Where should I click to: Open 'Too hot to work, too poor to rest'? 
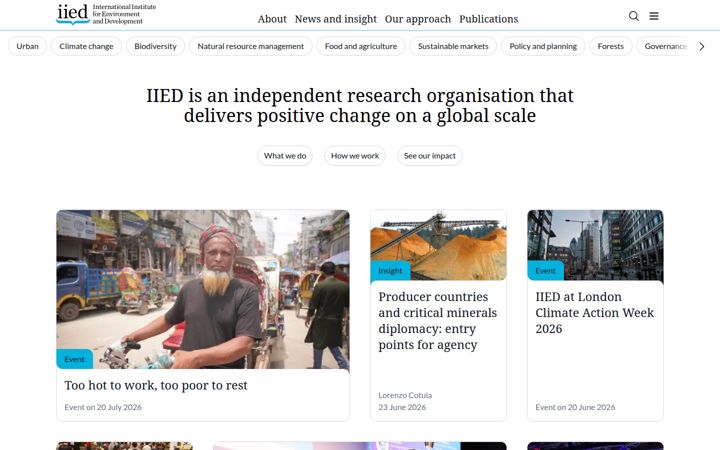point(156,385)
